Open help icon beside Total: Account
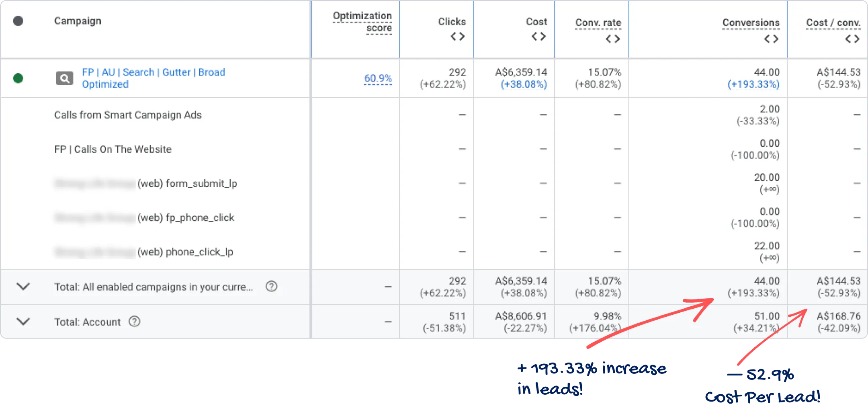868x410 pixels. (135, 321)
